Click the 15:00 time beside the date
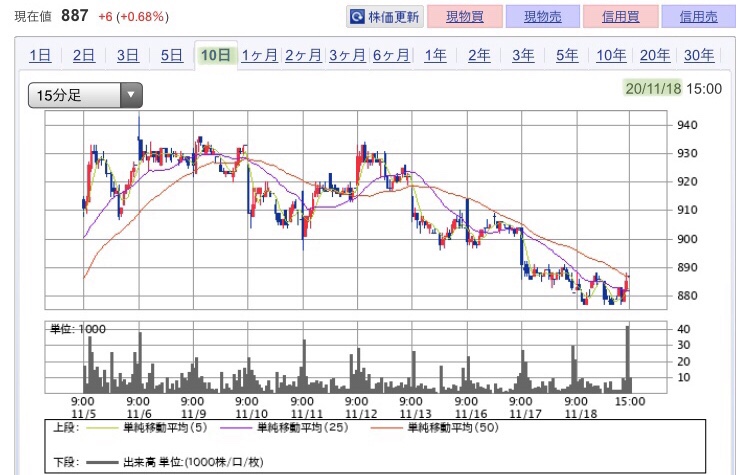Screen dimensions: 743x475 tap(704, 89)
